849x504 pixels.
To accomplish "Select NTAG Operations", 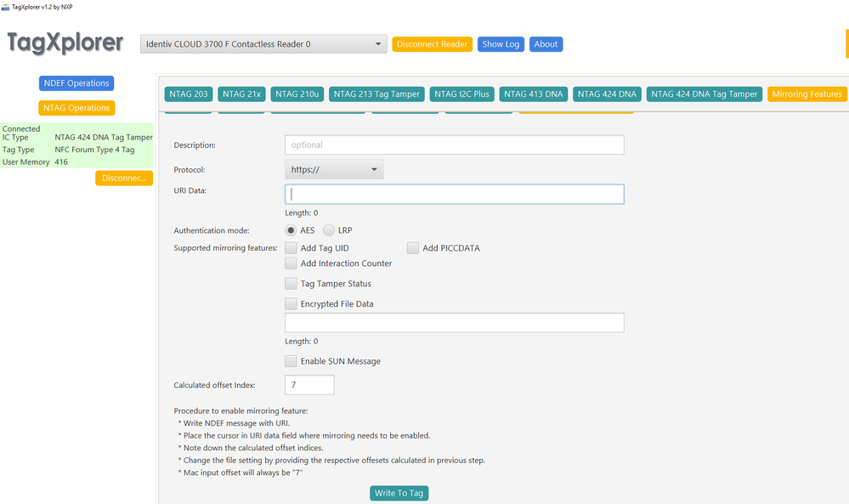I will 76,108.
